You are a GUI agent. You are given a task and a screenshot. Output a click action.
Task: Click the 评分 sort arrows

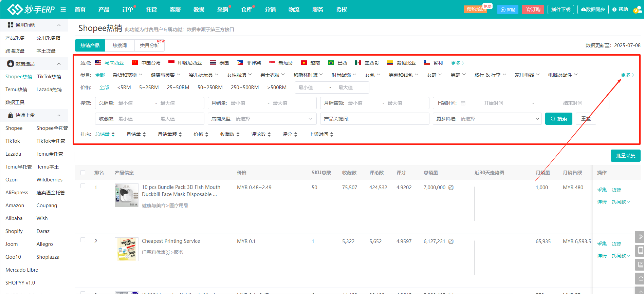(296, 135)
